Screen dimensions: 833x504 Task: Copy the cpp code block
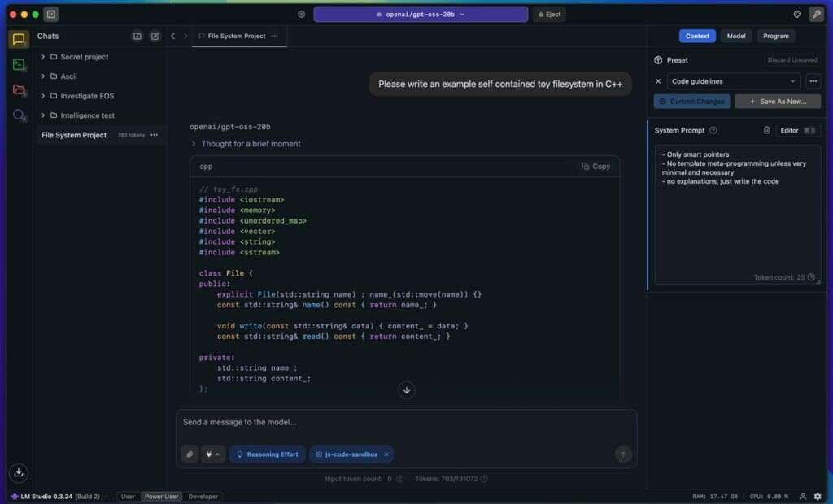tap(595, 167)
